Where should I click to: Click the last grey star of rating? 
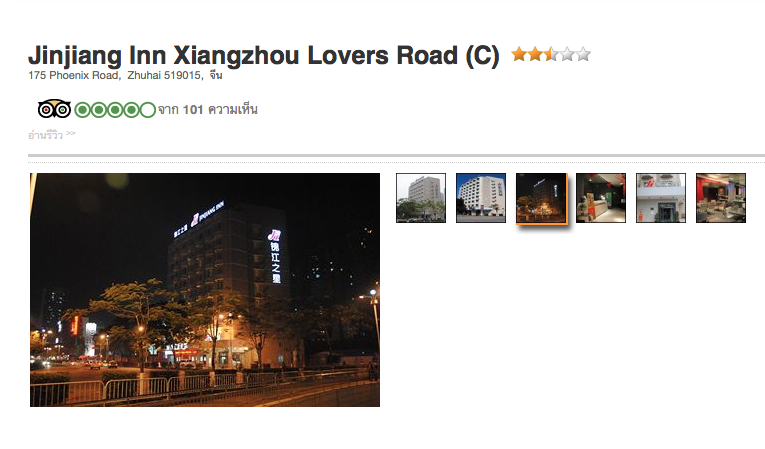pos(584,54)
